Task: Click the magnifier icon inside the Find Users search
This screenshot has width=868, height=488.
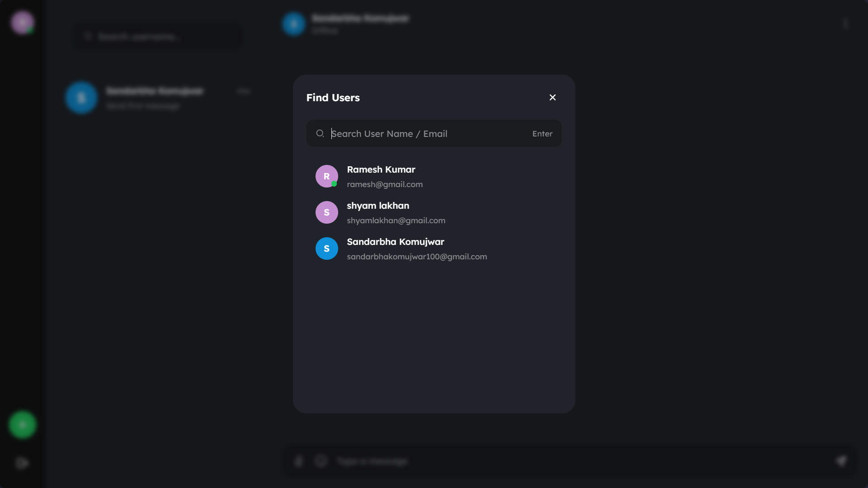Action: click(x=320, y=133)
